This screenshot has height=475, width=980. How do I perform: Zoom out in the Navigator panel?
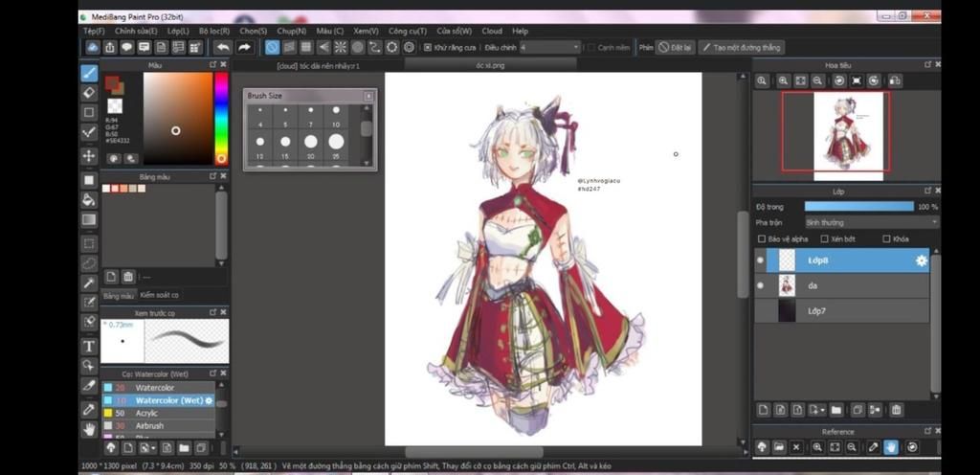point(817,80)
